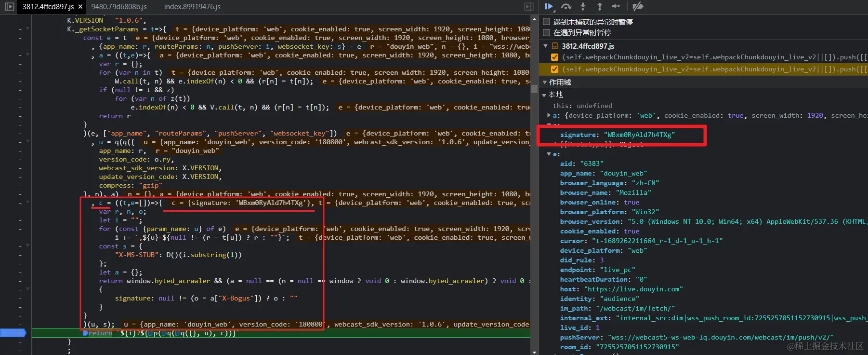Click the cursor "t-1689262211664..." property
The width and height of the screenshot is (868, 355).
click(x=641, y=241)
